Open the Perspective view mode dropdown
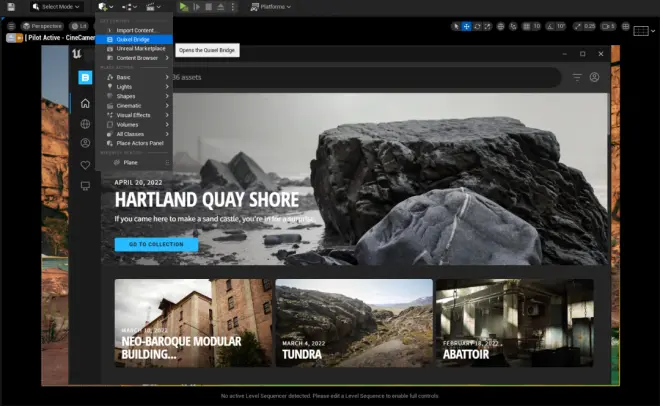This screenshot has height=406, width=660. (43, 26)
